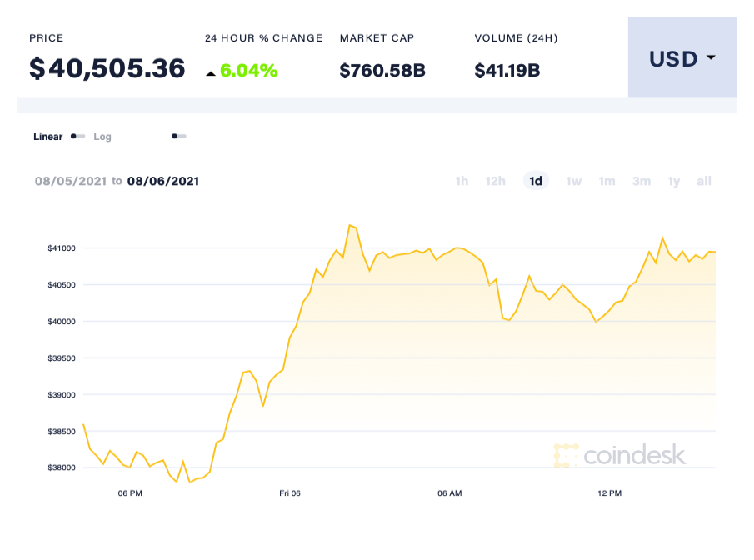Image resolution: width=754 pixels, height=560 pixels.
Task: Click the USD dropdown caret arrow
Action: coord(711,58)
